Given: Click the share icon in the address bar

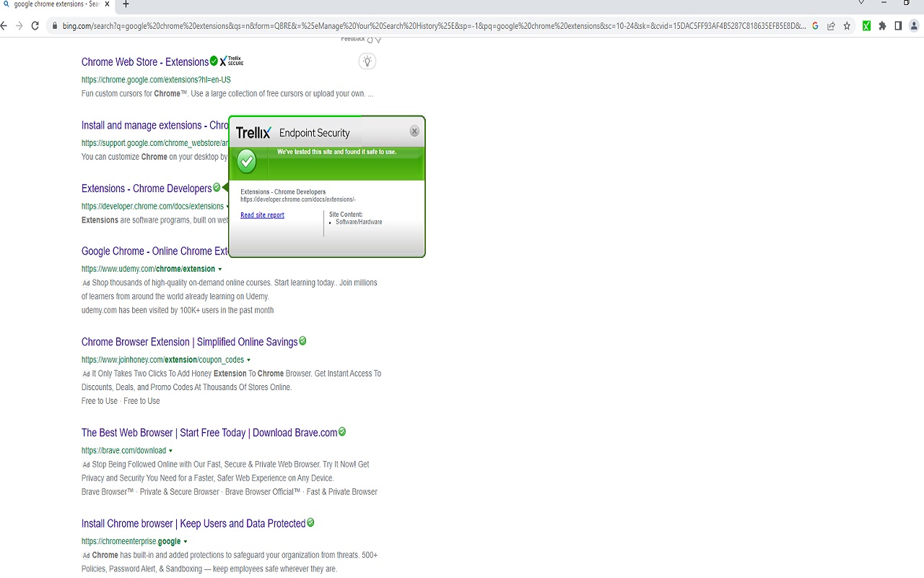Looking at the screenshot, I should (x=830, y=25).
